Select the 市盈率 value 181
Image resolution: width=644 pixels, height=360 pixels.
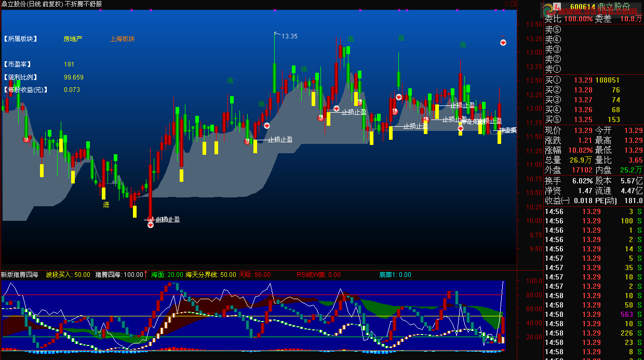point(69,64)
